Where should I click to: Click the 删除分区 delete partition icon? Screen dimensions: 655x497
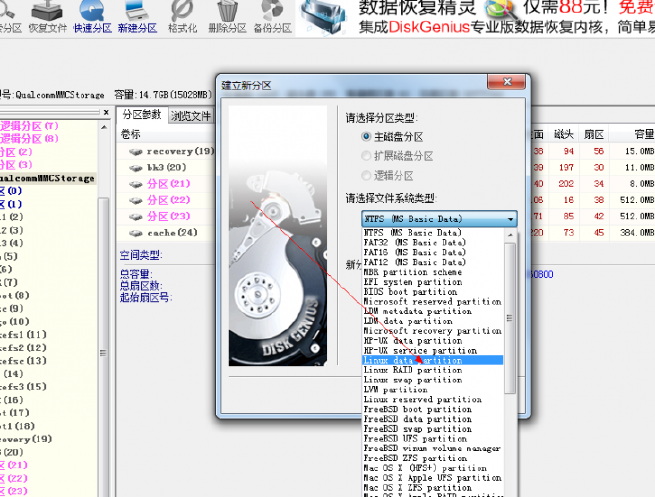coord(227,18)
